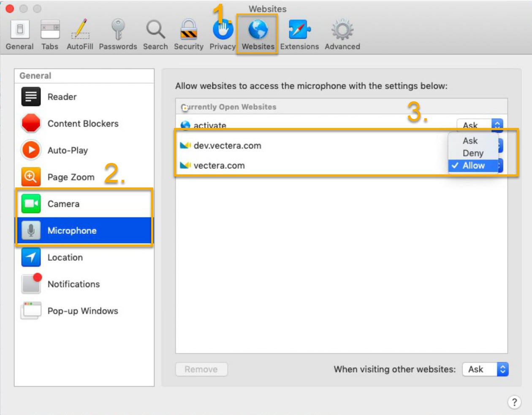532x415 pixels.
Task: Open Pop-up Windows settings
Action: click(x=84, y=311)
